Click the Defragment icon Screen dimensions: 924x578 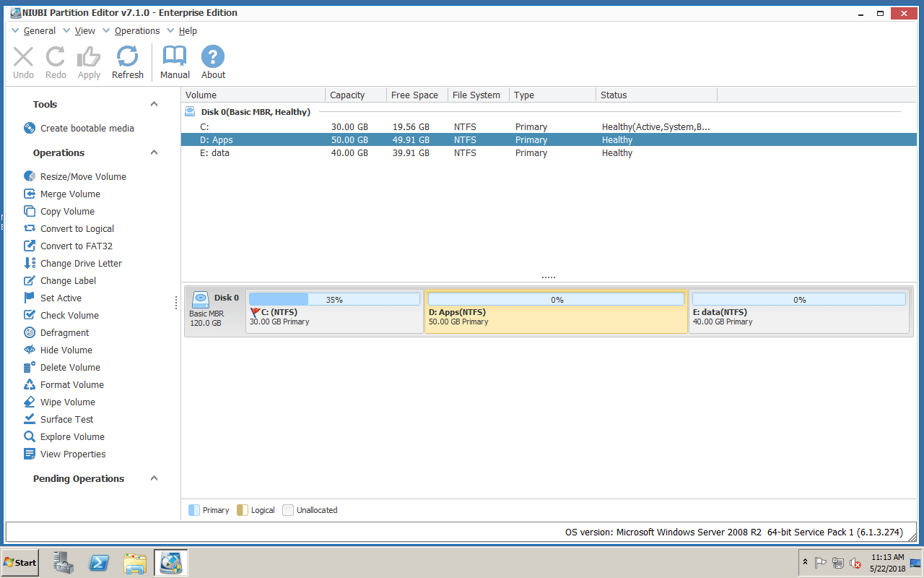[30, 332]
